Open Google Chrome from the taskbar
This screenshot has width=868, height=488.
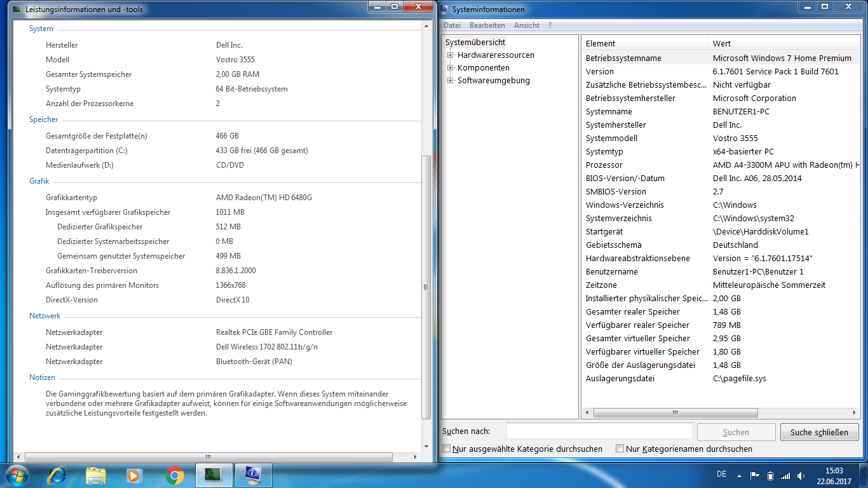tap(175, 475)
